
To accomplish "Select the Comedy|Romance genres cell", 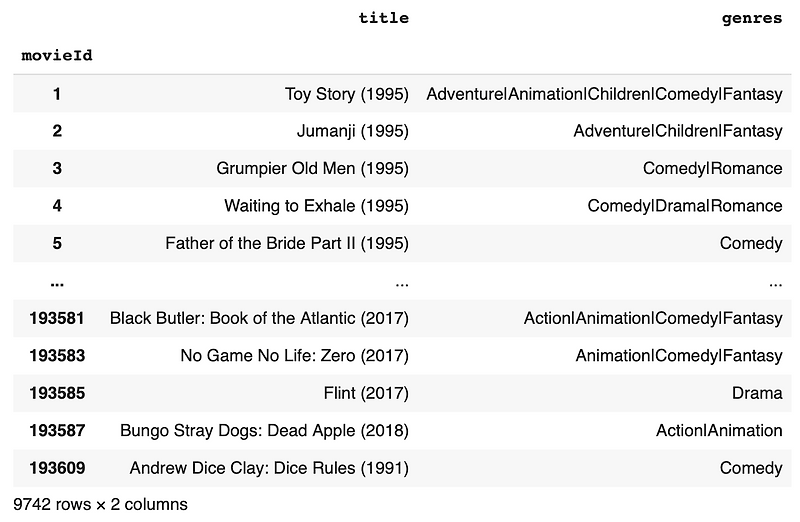I will coord(712,168).
